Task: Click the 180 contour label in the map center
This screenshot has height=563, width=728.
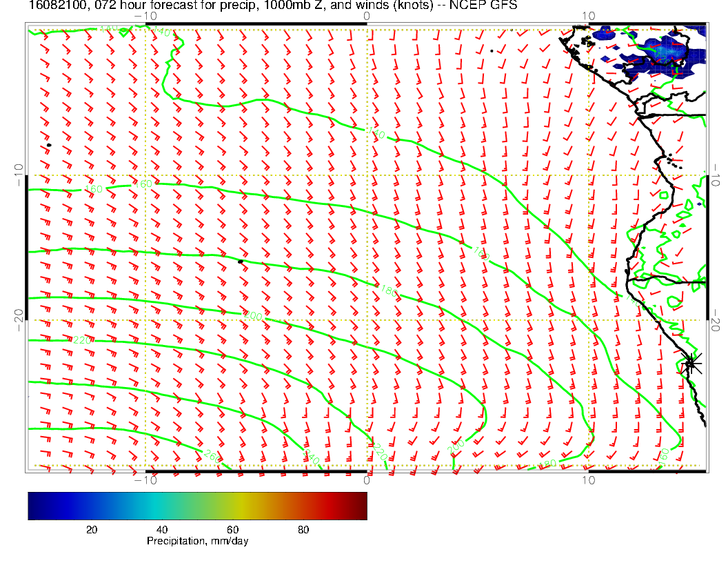Action: (388, 291)
